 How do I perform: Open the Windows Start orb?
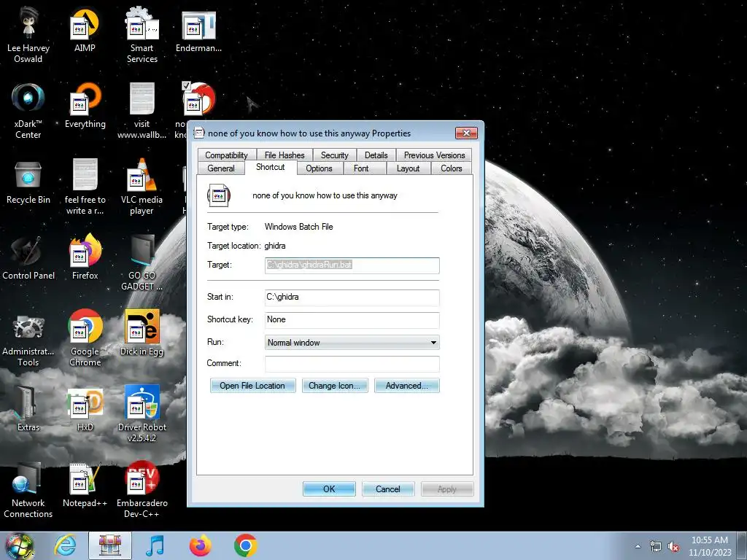19,545
